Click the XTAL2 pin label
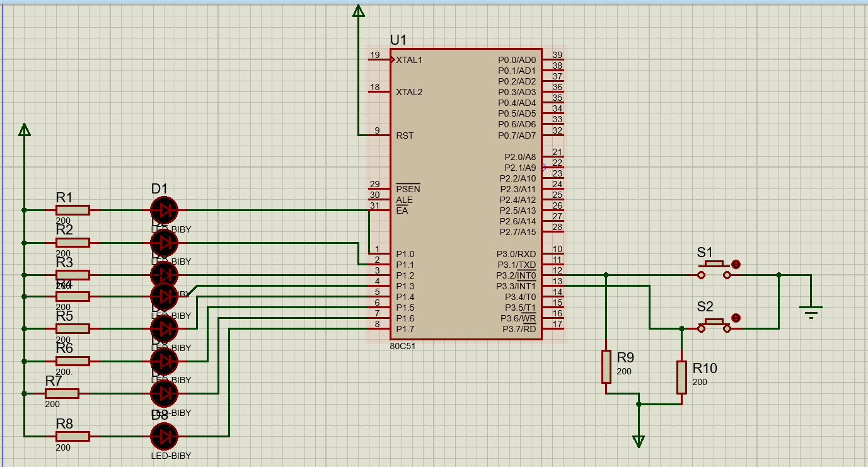868x467 pixels. pos(409,92)
